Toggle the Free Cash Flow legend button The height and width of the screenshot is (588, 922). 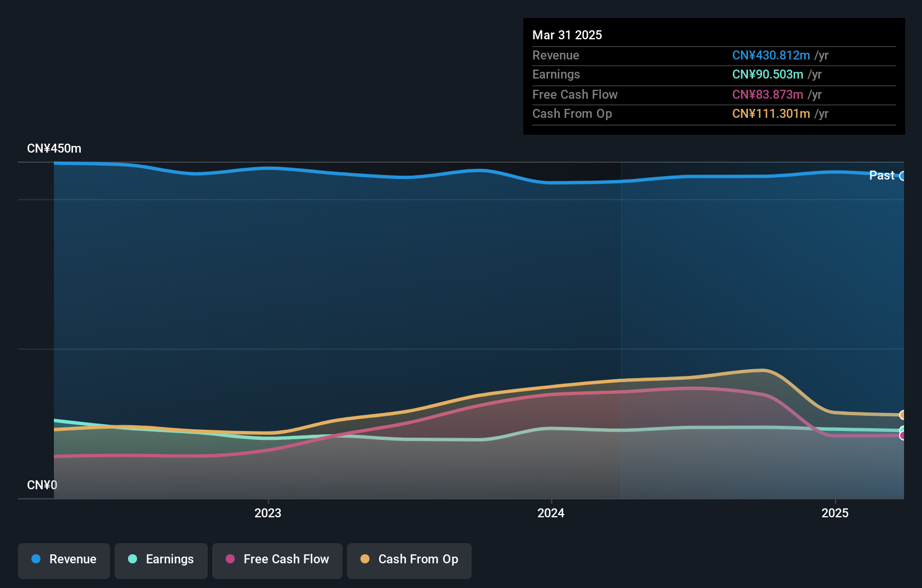tap(277, 561)
